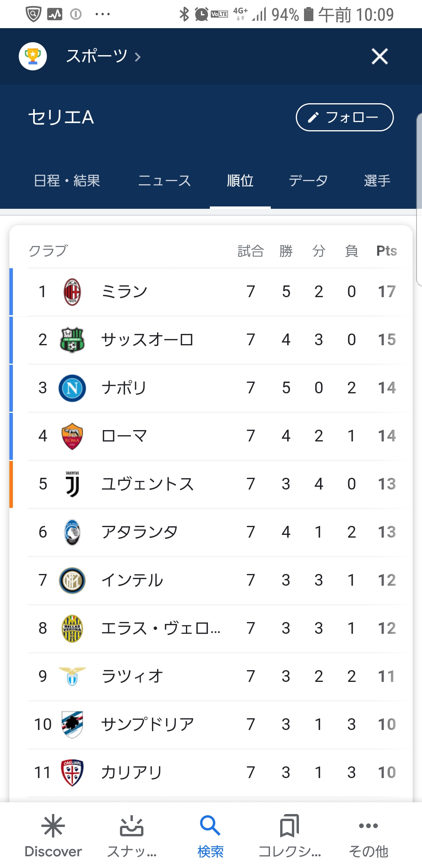Tap the Napoli club logo

click(x=72, y=388)
